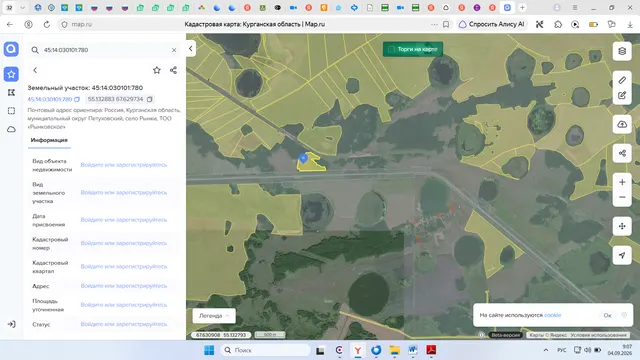Image resolution: width=640 pixels, height=360 pixels.
Task: Collapse the side panel with arrow
Action: click(191, 49)
